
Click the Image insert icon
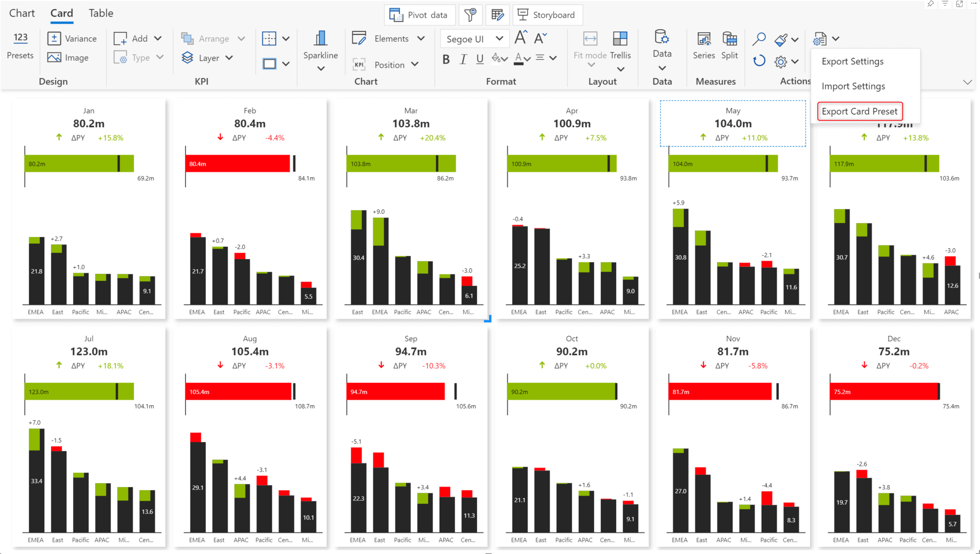point(54,57)
